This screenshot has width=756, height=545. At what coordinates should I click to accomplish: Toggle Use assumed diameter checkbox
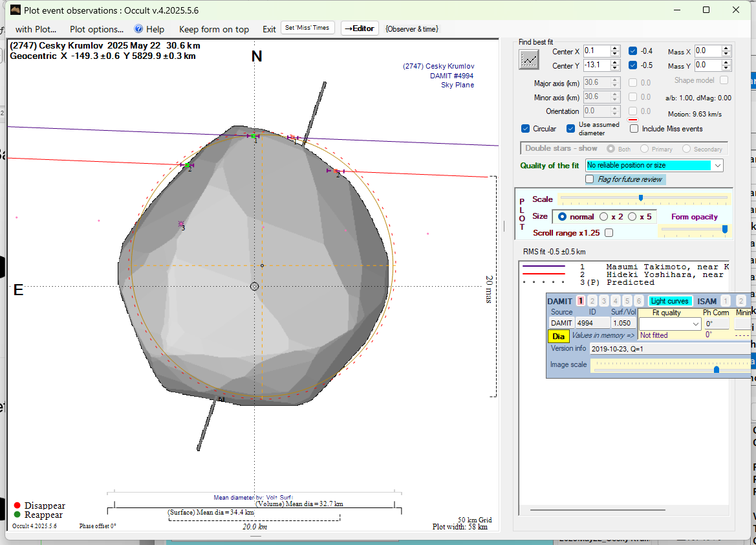point(571,129)
